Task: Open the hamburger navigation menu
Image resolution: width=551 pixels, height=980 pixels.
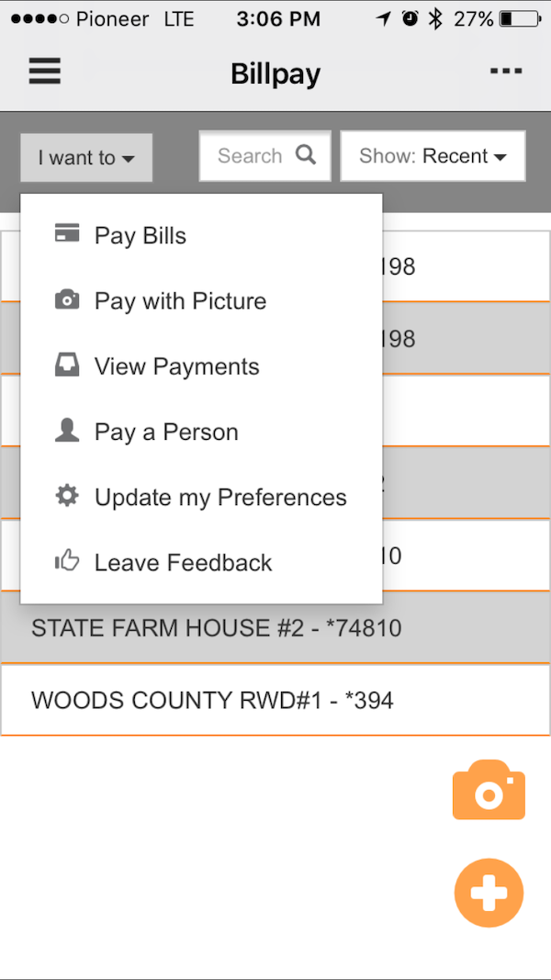Action: [x=44, y=71]
